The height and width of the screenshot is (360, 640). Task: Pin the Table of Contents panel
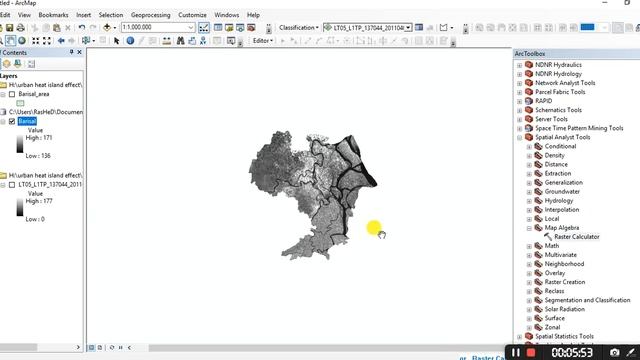coord(71,52)
